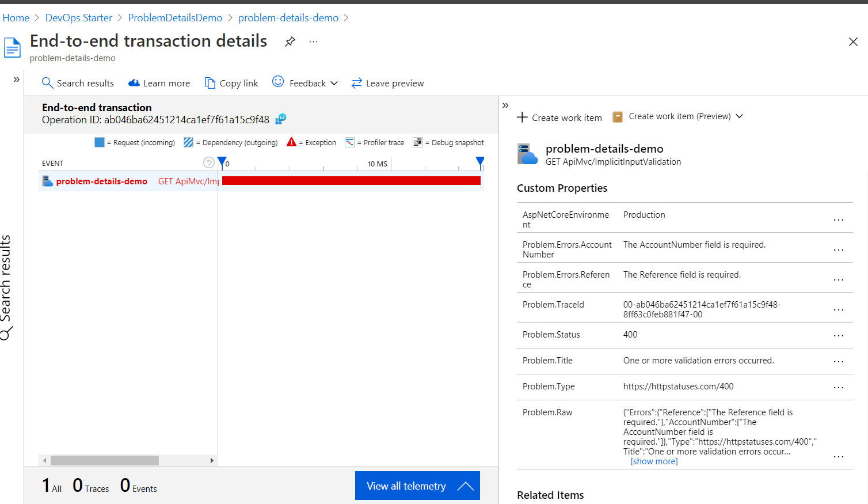Click the https://httpstatuses.com/400 value
The image size is (868, 504).
click(679, 386)
